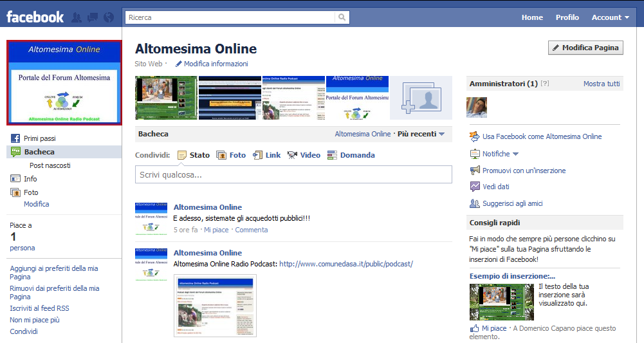This screenshot has height=343, width=644.
Task: Click Vedi dati link
Action: point(496,187)
